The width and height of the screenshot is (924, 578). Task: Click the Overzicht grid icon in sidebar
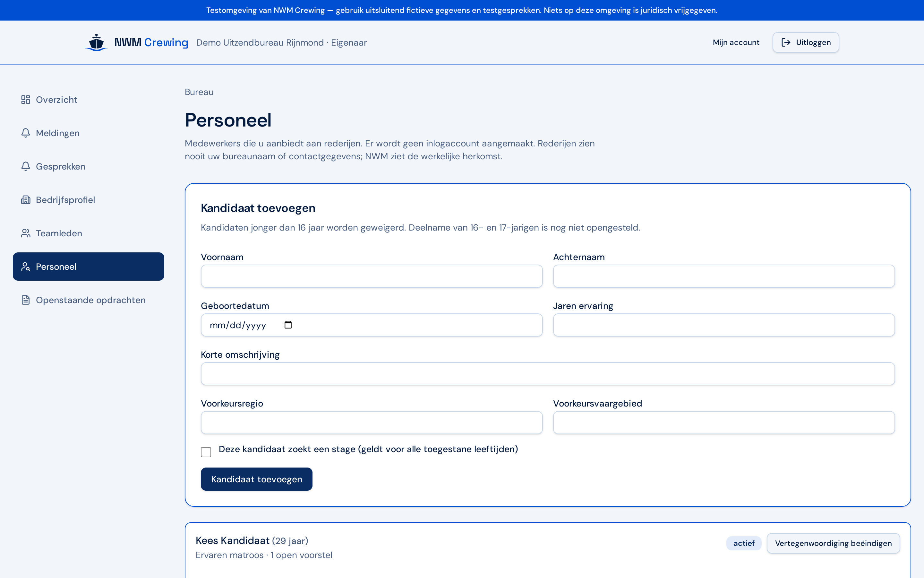click(x=26, y=100)
